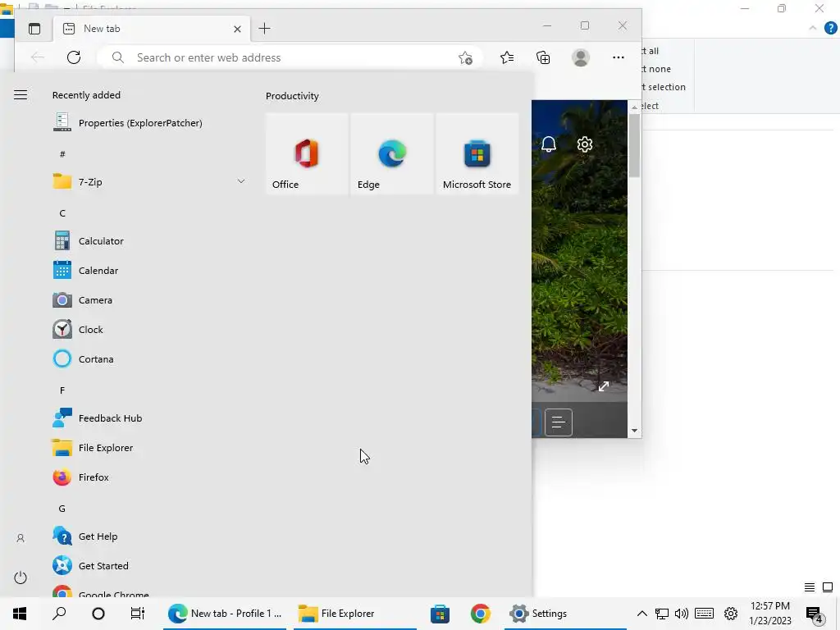Open the taskbar clock and date

(770, 614)
